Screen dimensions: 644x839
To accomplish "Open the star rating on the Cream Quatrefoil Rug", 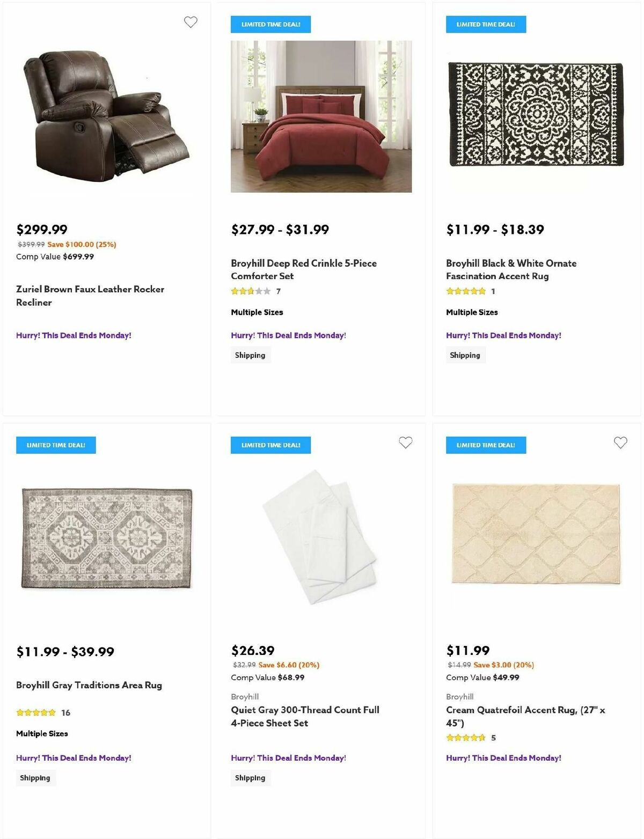I will tap(466, 738).
